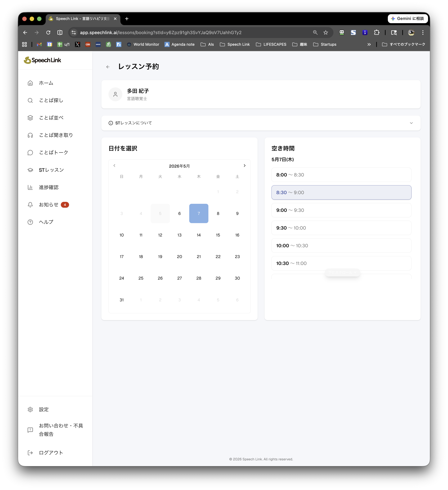The width and height of the screenshot is (448, 490).
Task: Choose the 8:30 ～ 9:00 time slot
Action: [341, 193]
